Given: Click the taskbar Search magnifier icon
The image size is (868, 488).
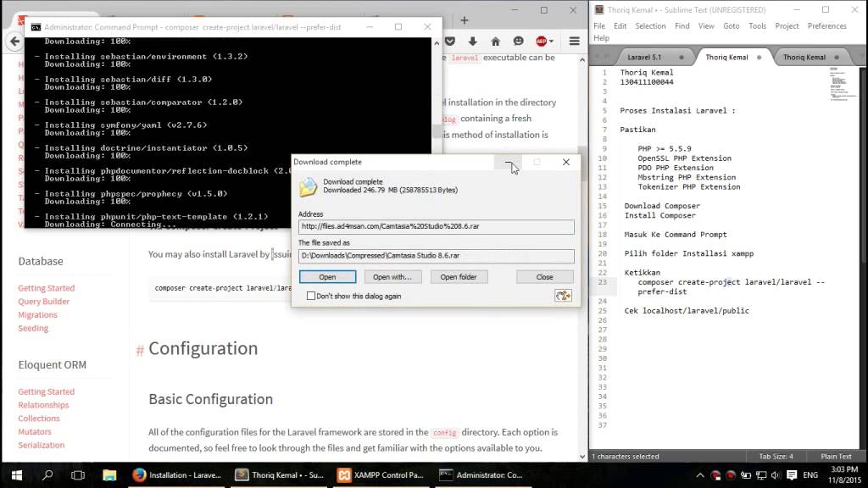Looking at the screenshot, I should pyautogui.click(x=47, y=475).
